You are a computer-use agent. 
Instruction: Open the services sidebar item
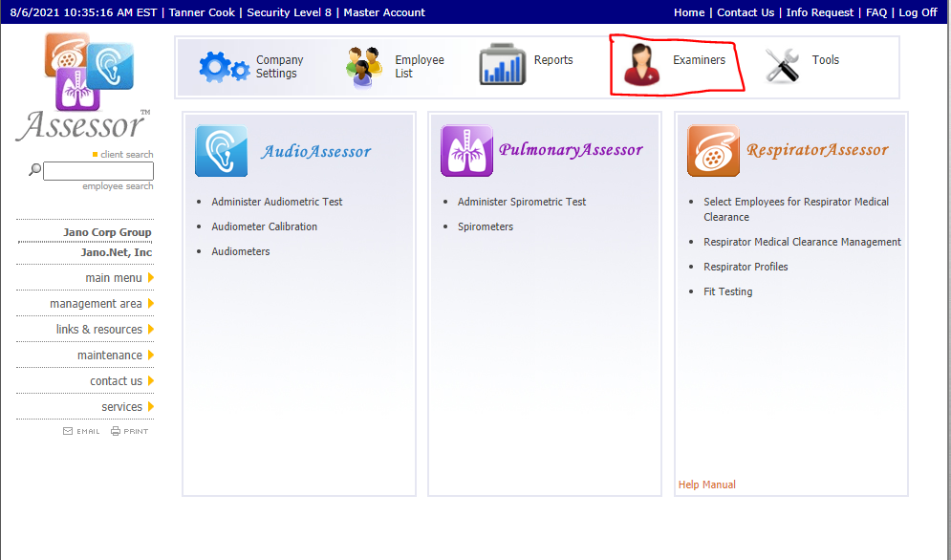122,406
